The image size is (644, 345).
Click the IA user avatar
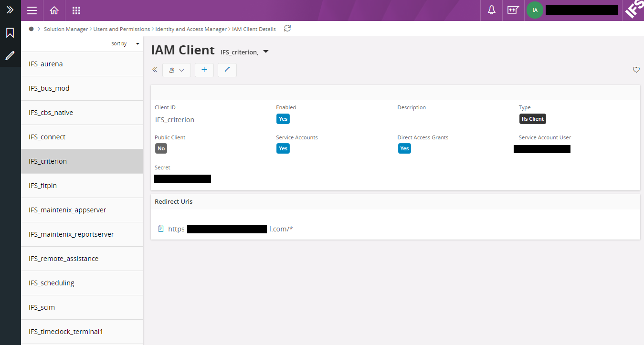(535, 10)
